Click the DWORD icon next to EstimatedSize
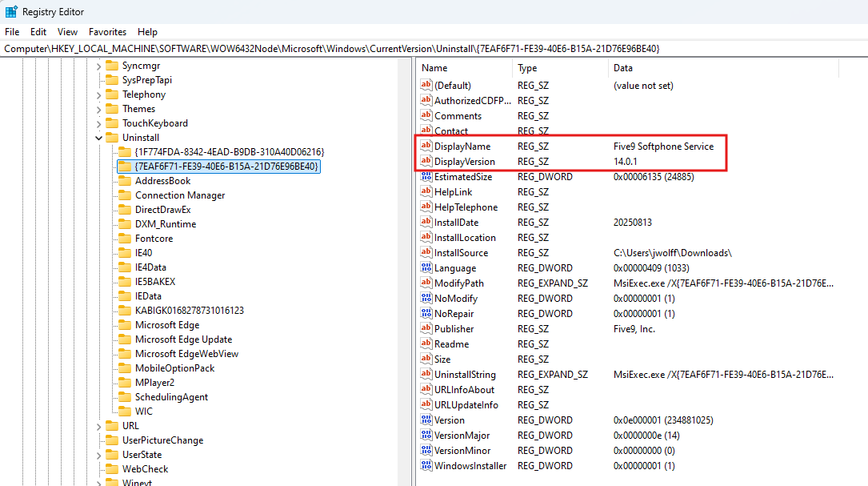Image resolution: width=868 pixels, height=486 pixels. pyautogui.click(x=426, y=177)
